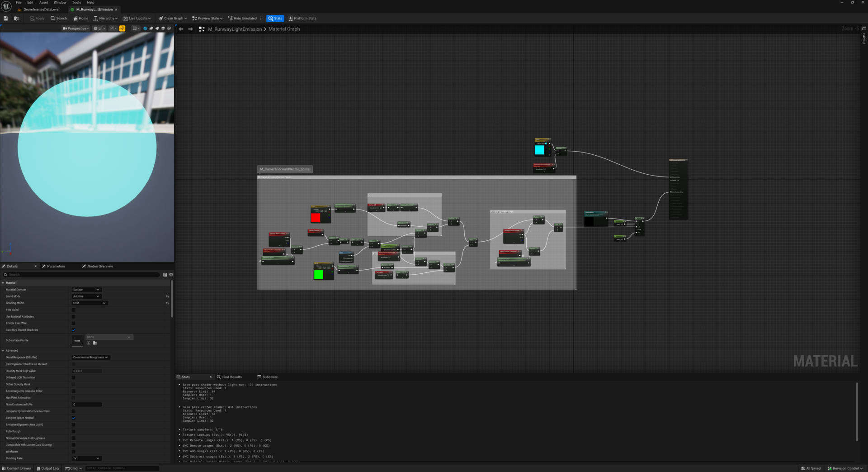This screenshot has width=868, height=472.
Task: Enable the Enable Exec Wire checkbox
Action: 74,323
